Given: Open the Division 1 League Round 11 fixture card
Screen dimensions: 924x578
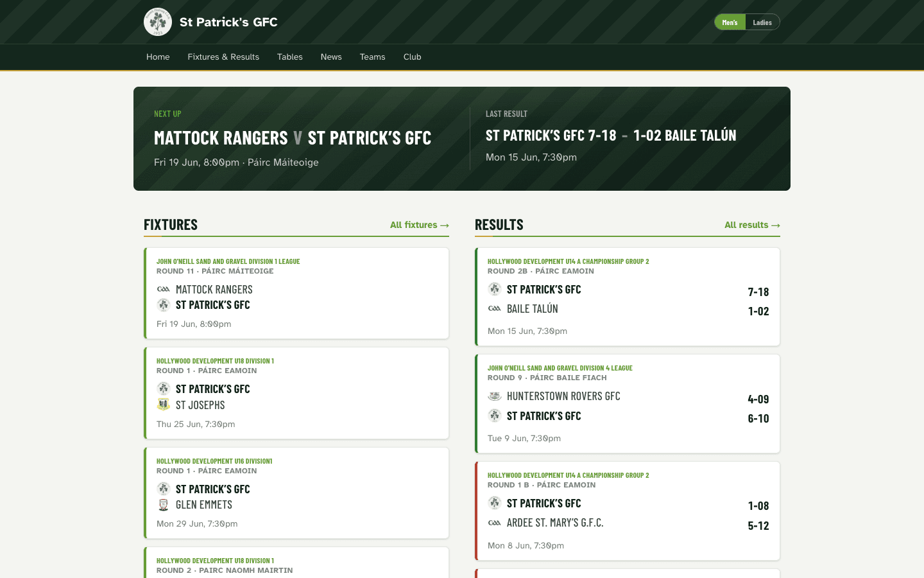Looking at the screenshot, I should [296, 293].
